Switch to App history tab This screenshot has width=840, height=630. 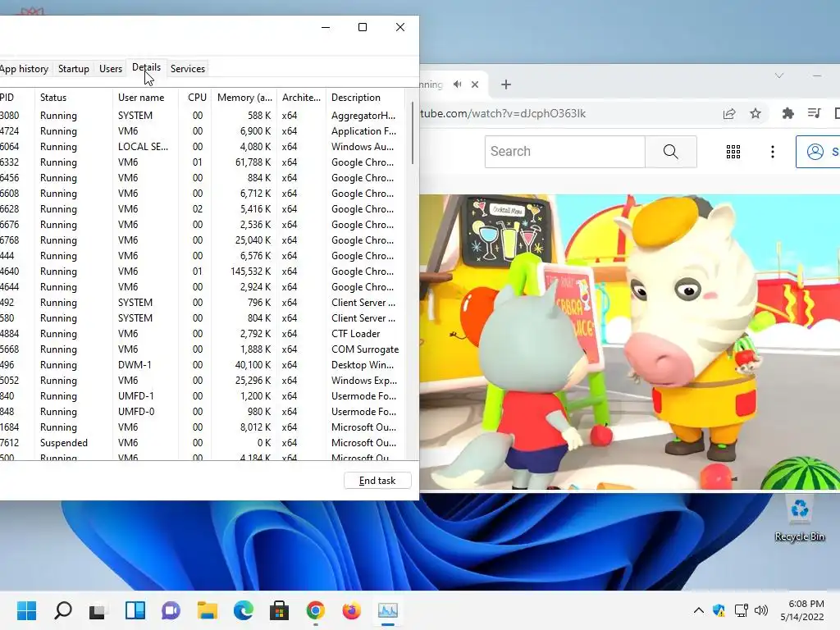point(24,69)
